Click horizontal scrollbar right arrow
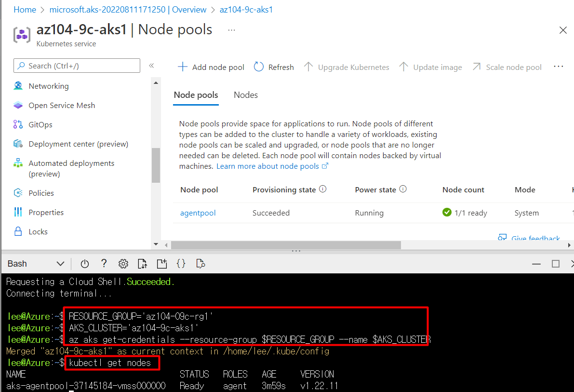This screenshot has height=392, width=574. pyautogui.click(x=569, y=245)
